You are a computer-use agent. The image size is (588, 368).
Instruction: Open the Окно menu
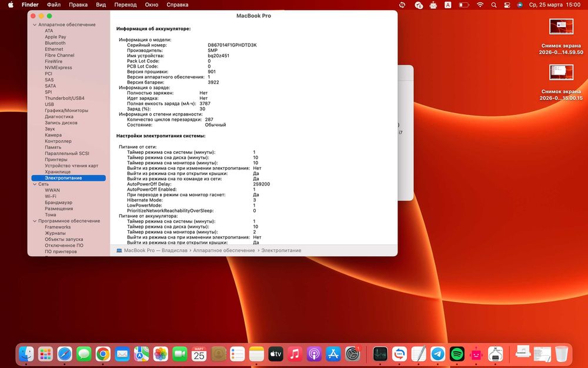pyautogui.click(x=152, y=5)
